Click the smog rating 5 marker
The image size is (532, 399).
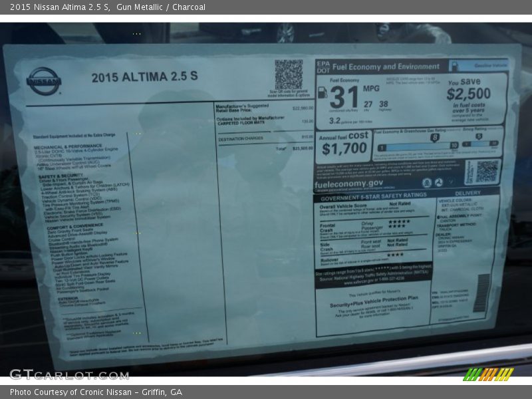tap(479, 136)
